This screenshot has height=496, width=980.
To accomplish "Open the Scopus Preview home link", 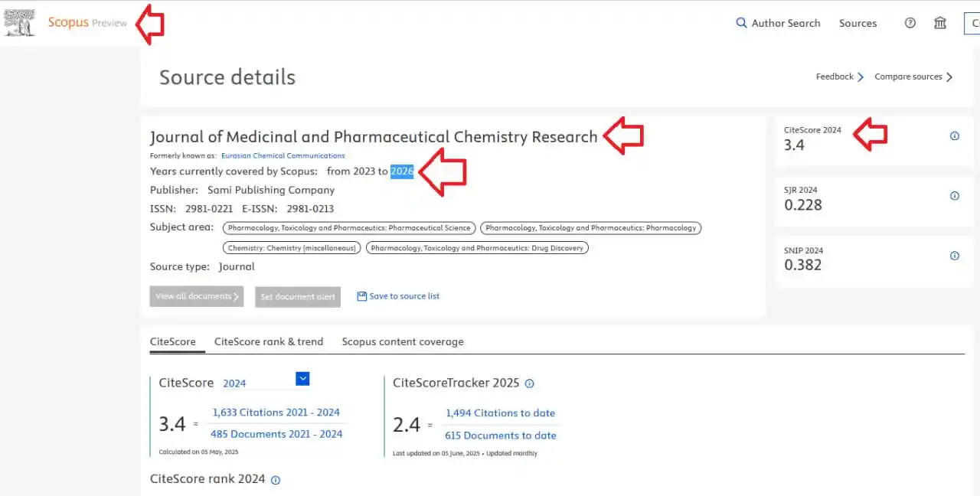I will [x=87, y=23].
